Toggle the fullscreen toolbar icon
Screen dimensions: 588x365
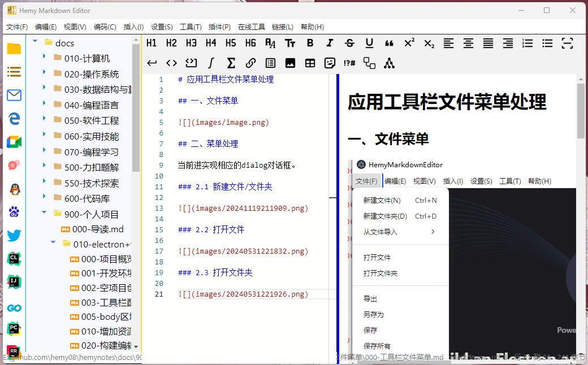click(567, 43)
